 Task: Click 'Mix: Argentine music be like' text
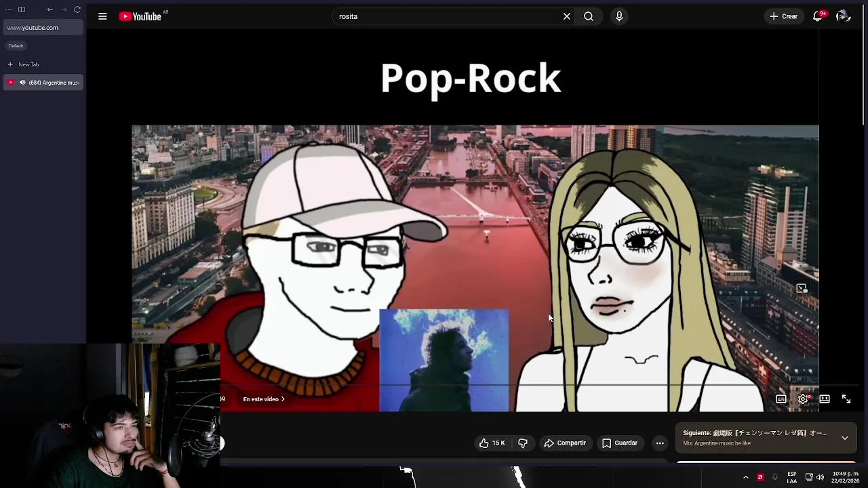click(717, 443)
